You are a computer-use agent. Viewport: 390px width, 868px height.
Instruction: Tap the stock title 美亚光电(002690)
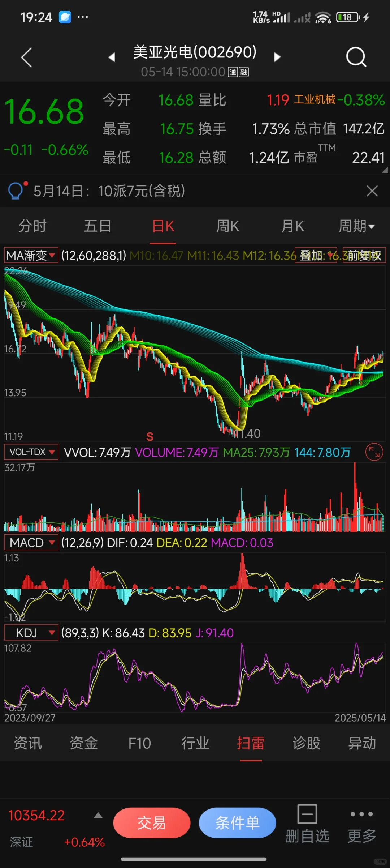click(195, 52)
